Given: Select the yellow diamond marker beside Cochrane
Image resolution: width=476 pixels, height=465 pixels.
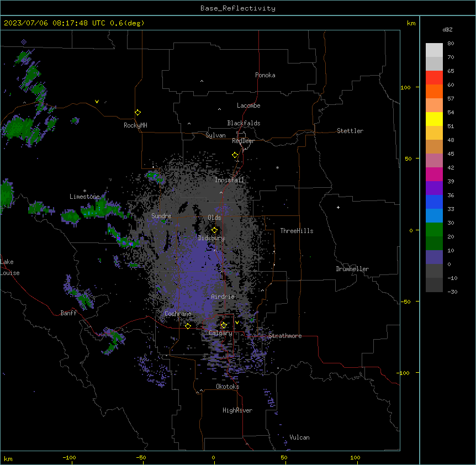Looking at the screenshot, I should [188, 326].
